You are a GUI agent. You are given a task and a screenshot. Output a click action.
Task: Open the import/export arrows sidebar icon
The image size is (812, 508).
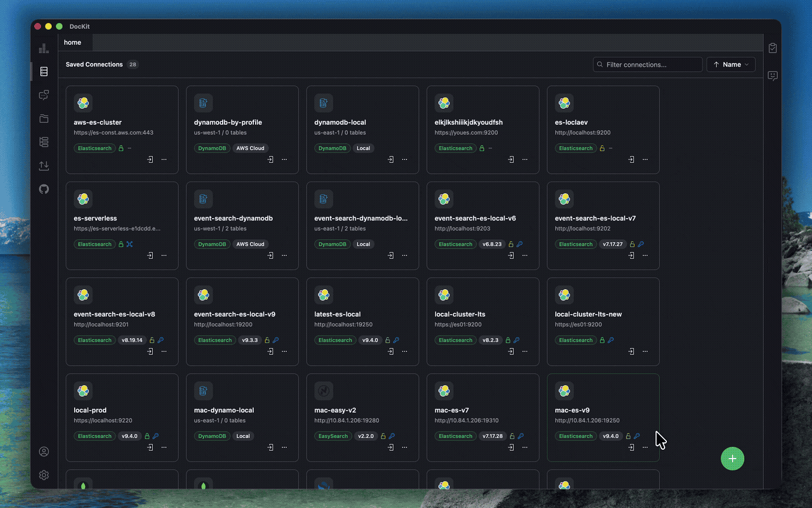pos(43,166)
